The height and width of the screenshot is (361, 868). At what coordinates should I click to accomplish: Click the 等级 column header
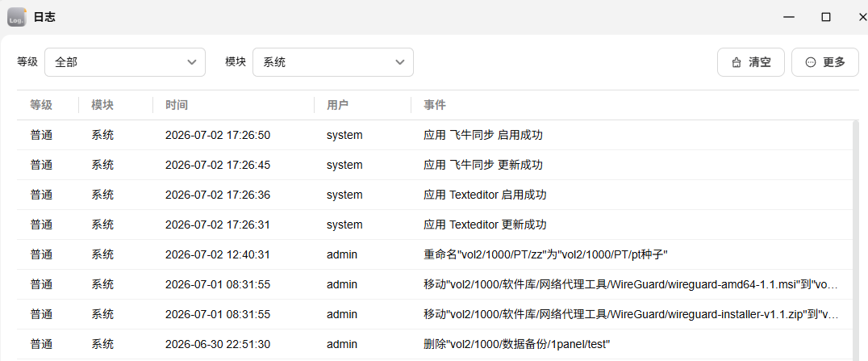41,105
